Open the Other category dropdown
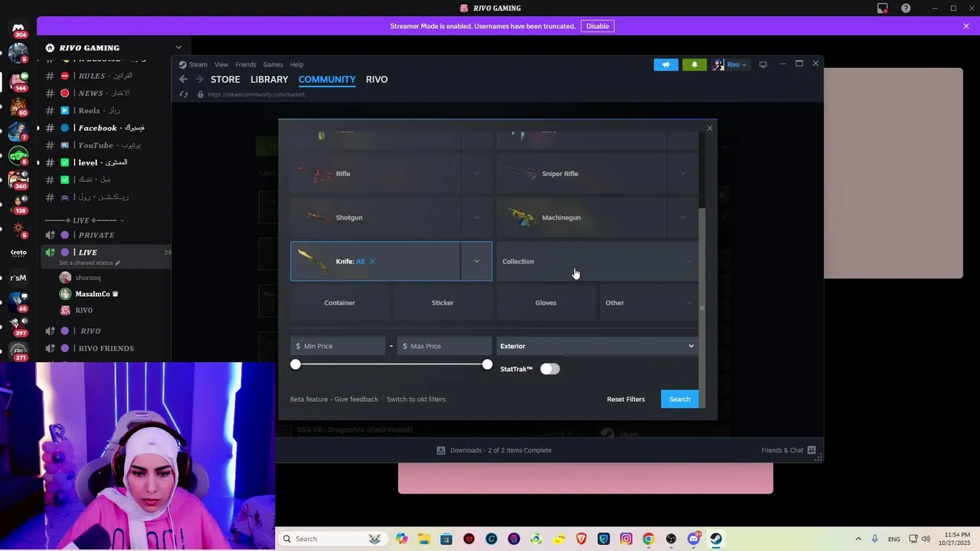 click(x=648, y=302)
